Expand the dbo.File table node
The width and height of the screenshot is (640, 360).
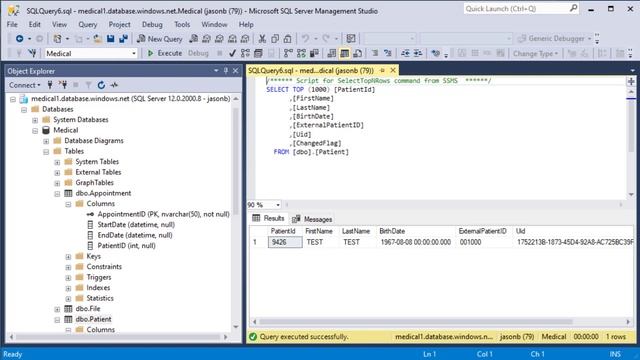click(x=57, y=309)
